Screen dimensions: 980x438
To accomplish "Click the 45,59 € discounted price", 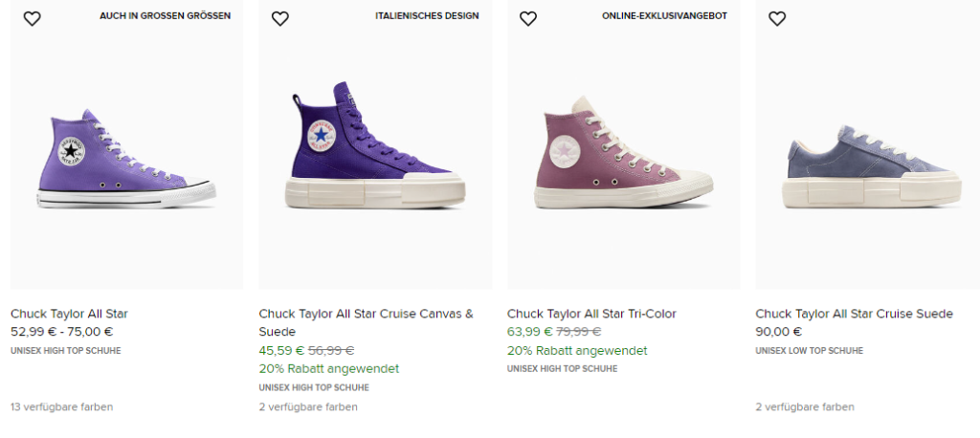I will (x=281, y=350).
